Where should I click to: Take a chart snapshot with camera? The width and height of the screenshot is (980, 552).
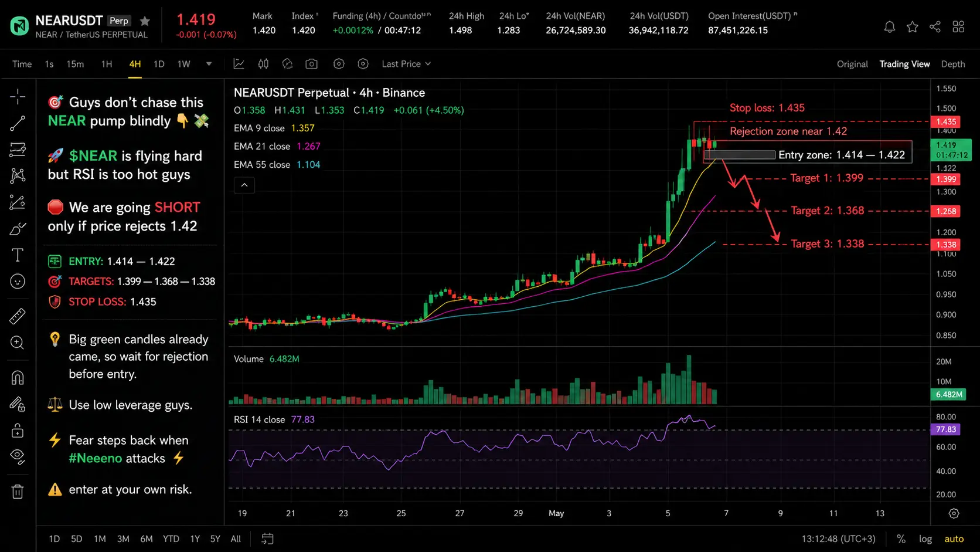click(x=311, y=64)
